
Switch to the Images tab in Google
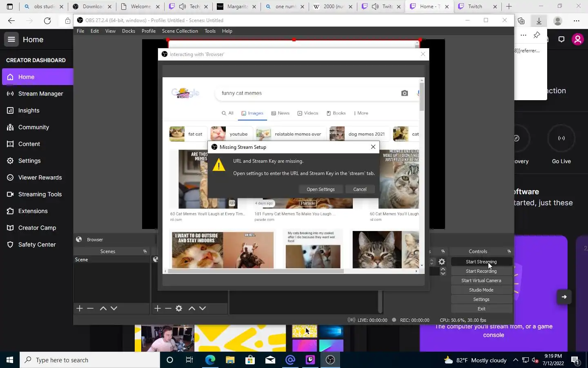tap(252, 113)
